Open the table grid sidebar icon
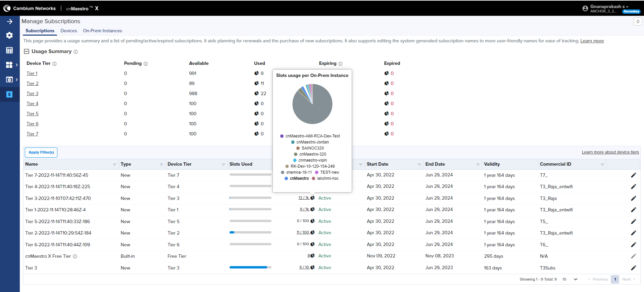Screen dimensions: 644x292 9,50
